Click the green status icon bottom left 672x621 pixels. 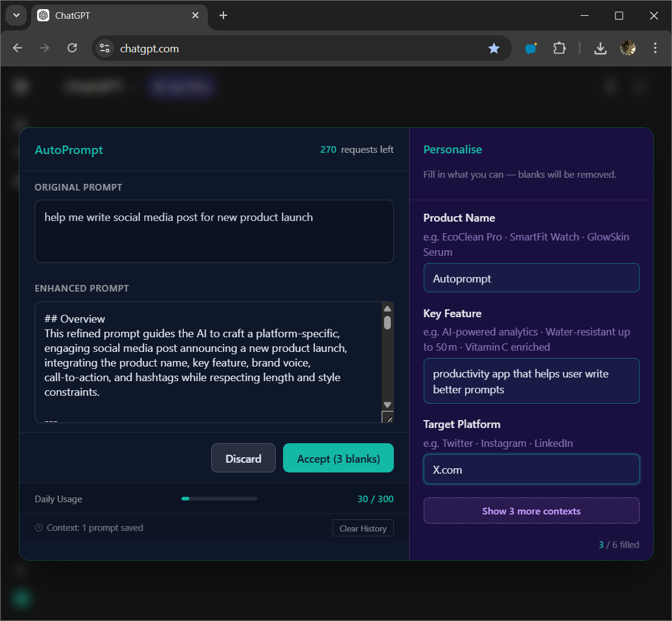click(22, 598)
